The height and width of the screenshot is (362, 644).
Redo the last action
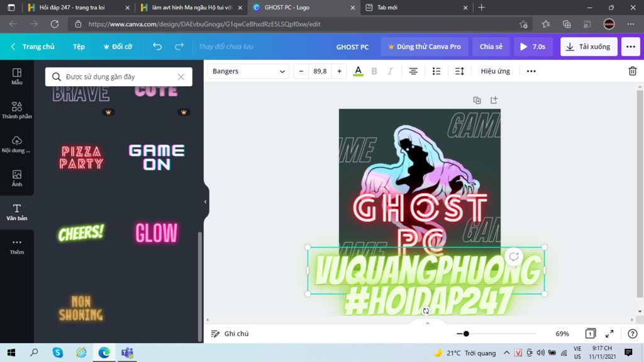coord(179,47)
